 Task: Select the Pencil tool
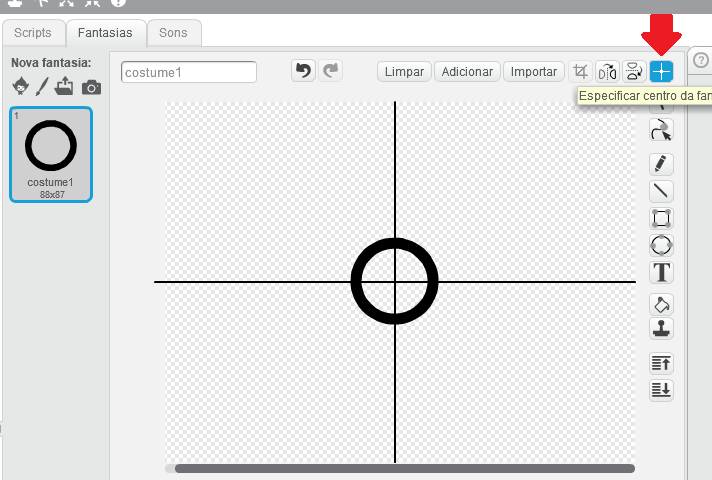point(661,164)
